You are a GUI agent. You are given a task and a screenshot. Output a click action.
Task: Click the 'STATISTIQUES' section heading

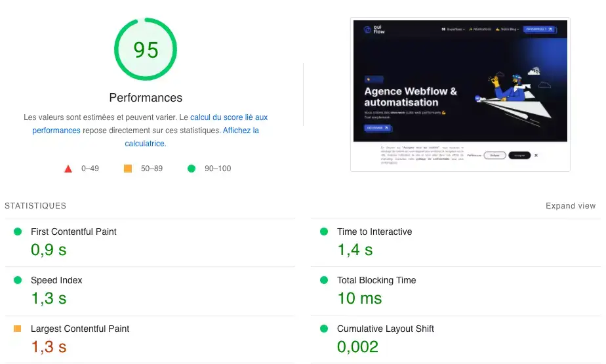35,206
